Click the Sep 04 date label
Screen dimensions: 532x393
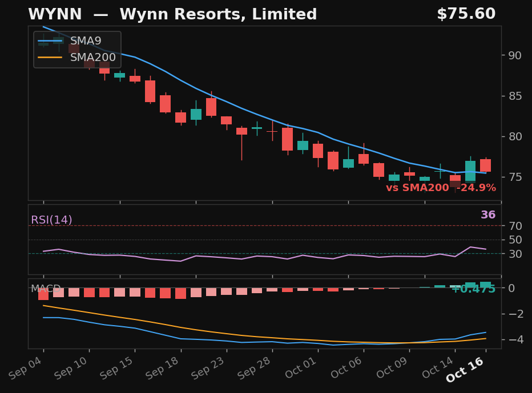[26, 368]
